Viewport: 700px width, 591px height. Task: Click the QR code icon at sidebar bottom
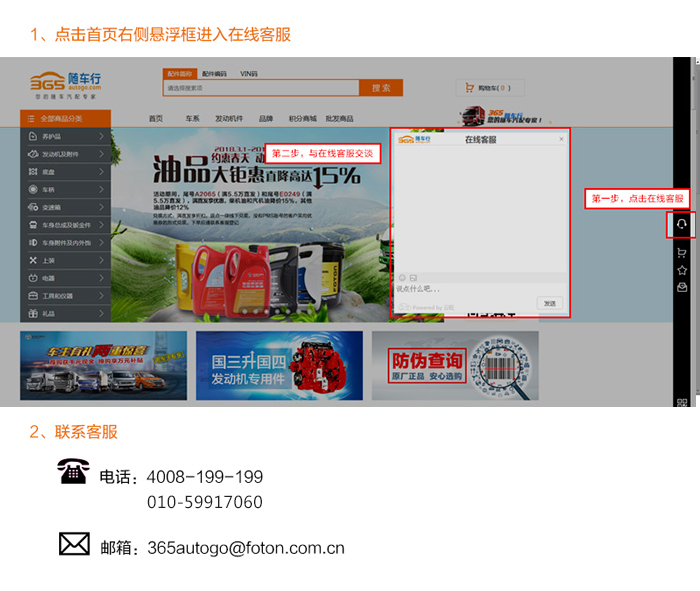(682, 403)
